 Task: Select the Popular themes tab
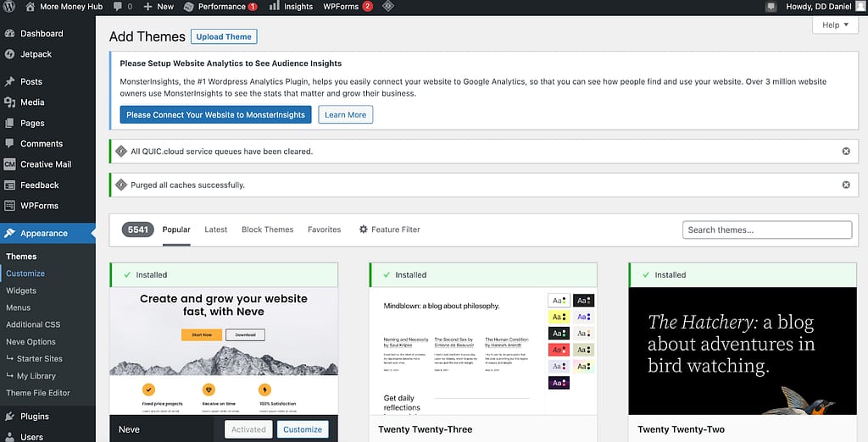point(176,229)
